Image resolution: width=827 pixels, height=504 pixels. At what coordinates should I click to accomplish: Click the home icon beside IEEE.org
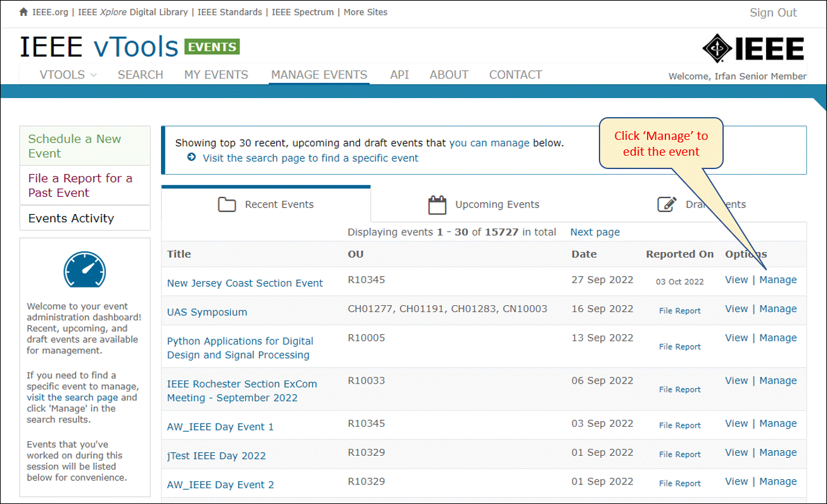coord(23,12)
